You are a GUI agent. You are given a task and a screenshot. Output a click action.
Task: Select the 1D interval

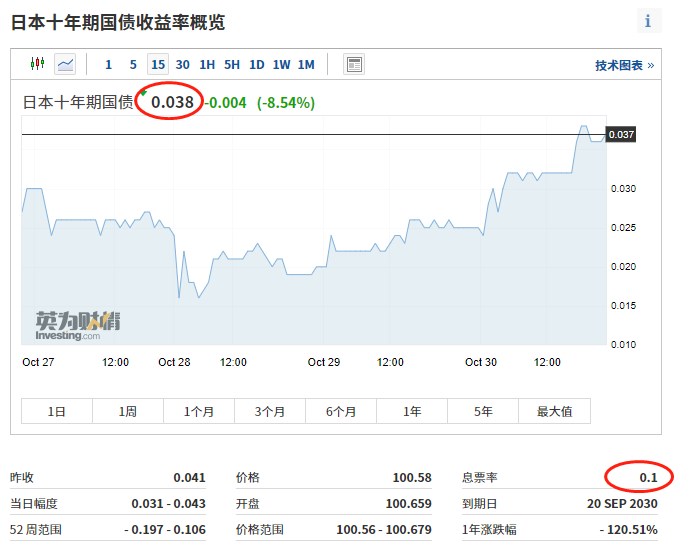257,65
